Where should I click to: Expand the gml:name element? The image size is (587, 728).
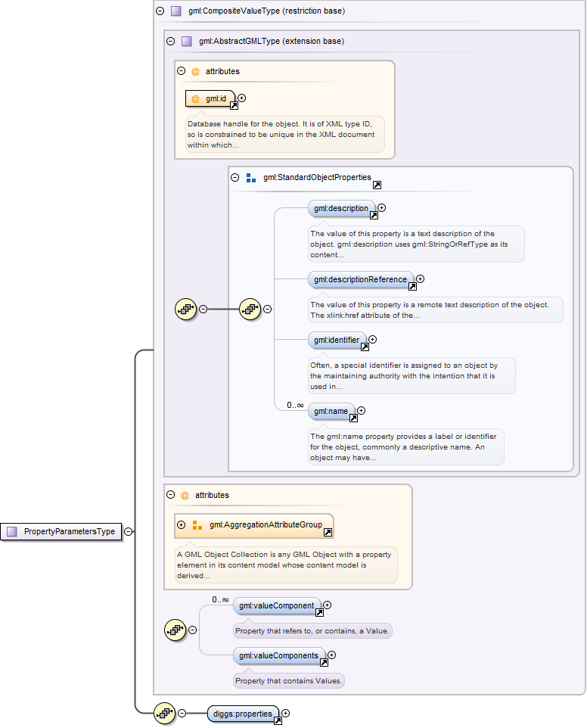click(361, 411)
